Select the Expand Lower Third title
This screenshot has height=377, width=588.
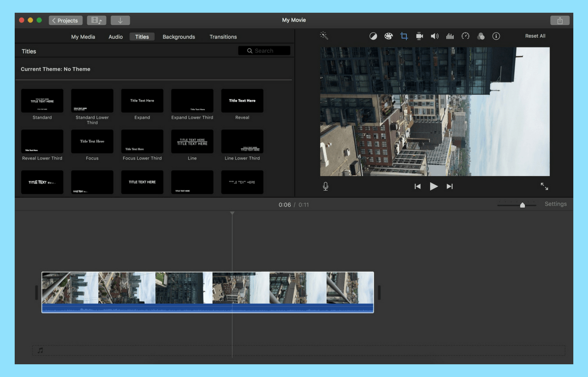(192, 101)
